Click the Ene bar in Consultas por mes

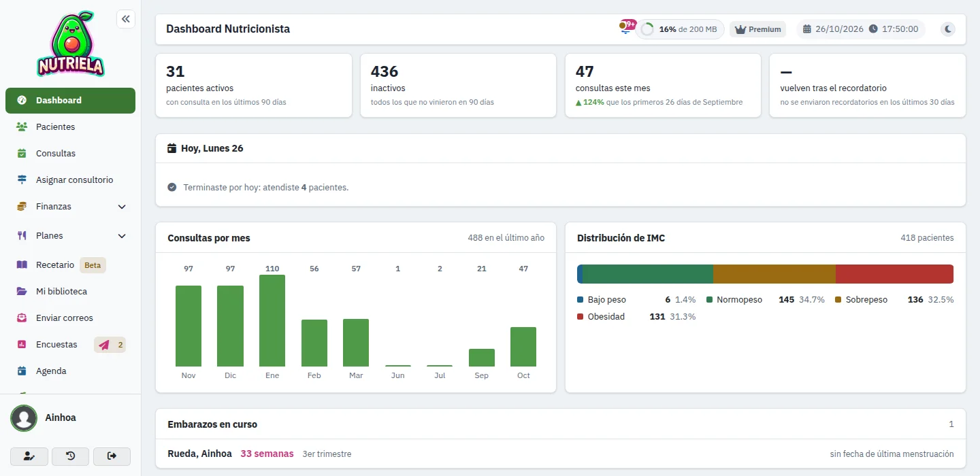click(272, 321)
